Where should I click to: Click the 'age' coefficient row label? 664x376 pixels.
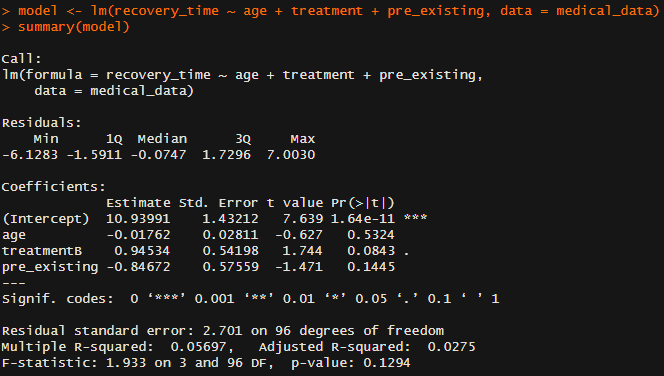coord(14,235)
